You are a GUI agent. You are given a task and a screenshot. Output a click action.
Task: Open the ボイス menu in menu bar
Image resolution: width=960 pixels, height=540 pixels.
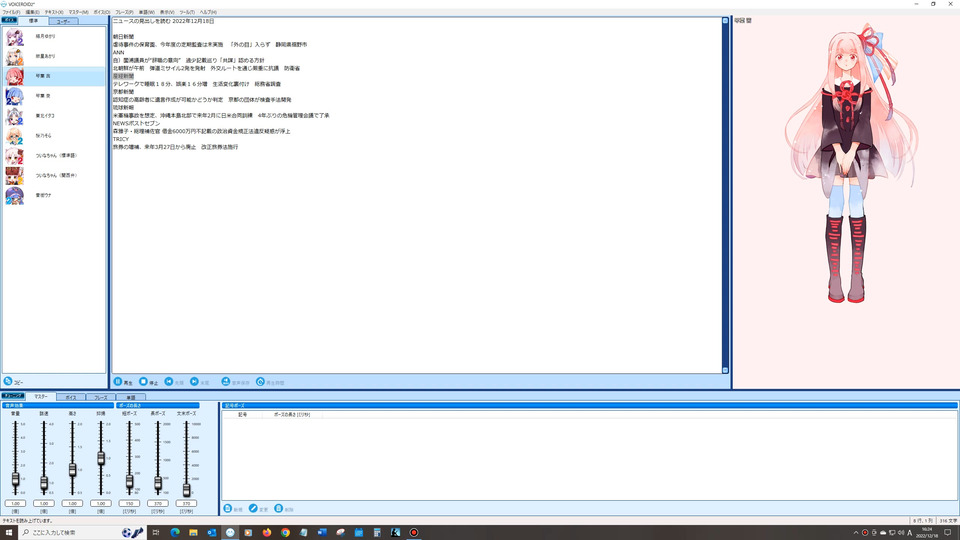[x=102, y=12]
